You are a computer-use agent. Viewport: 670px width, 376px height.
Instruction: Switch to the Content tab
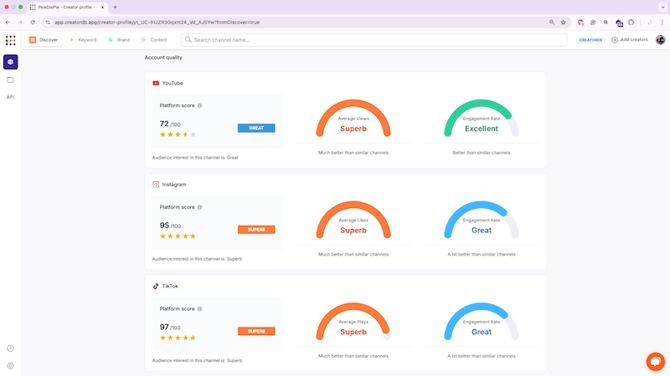click(x=154, y=40)
